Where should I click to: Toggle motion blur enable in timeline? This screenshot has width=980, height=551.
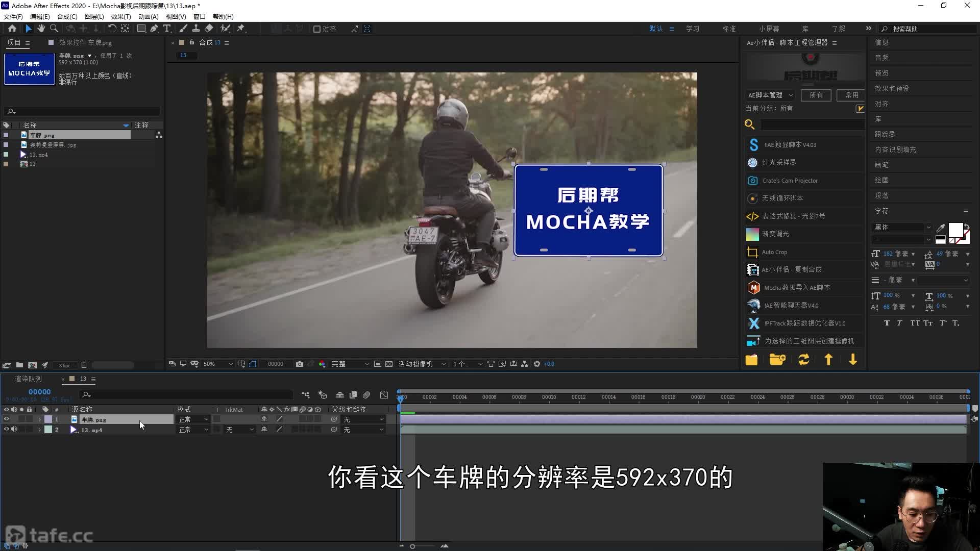[x=366, y=395]
